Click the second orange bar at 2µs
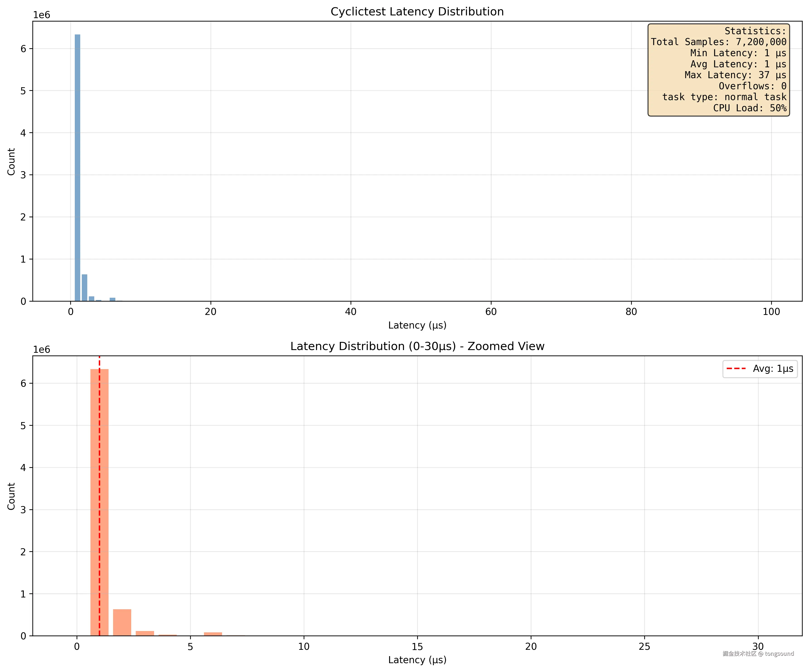The height and width of the screenshot is (672, 809). pyautogui.click(x=122, y=622)
